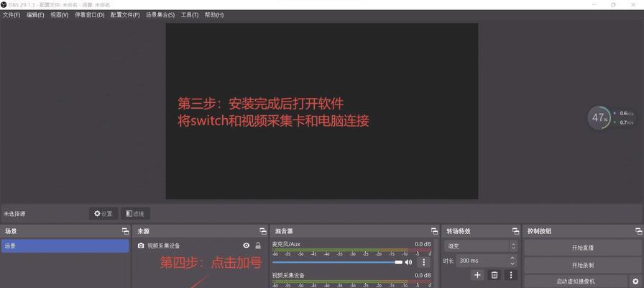Open the 工具(T) menu

(189, 15)
